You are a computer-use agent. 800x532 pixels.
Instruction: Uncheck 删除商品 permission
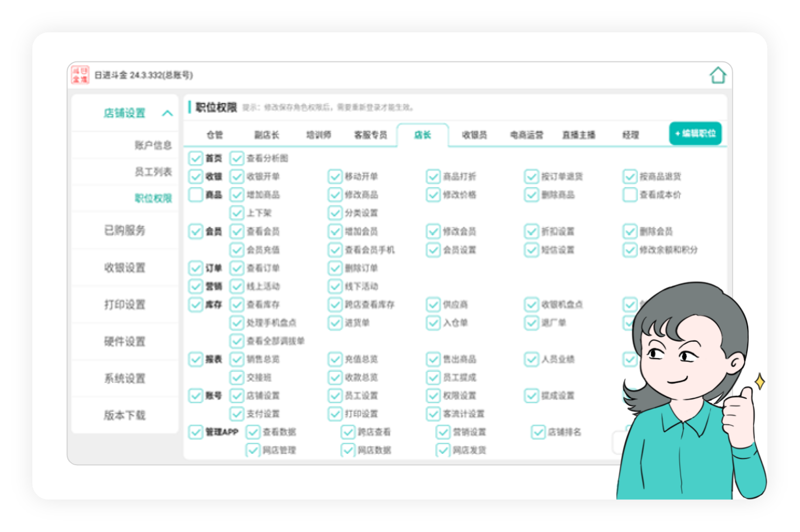point(532,195)
